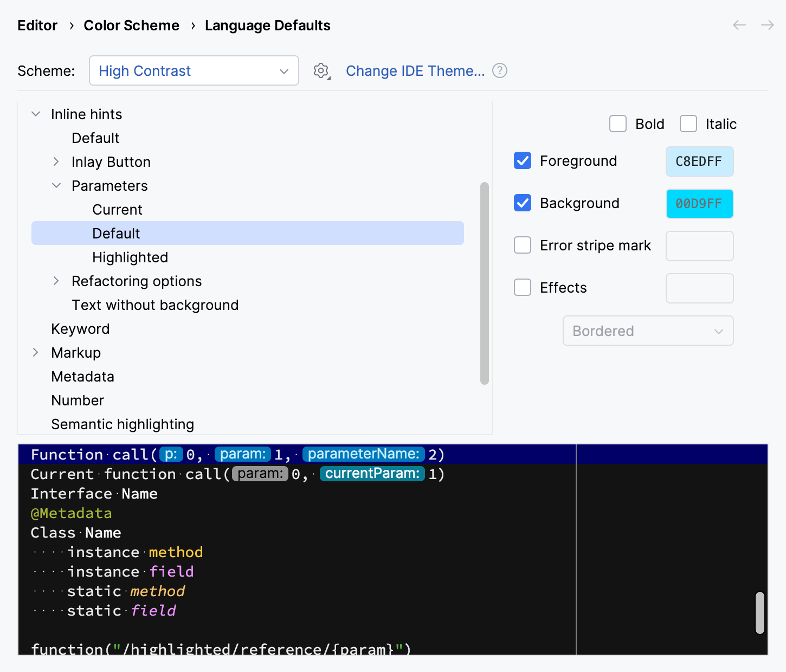Select the Inlay Button tree item
The height and width of the screenshot is (672, 786).
click(111, 162)
